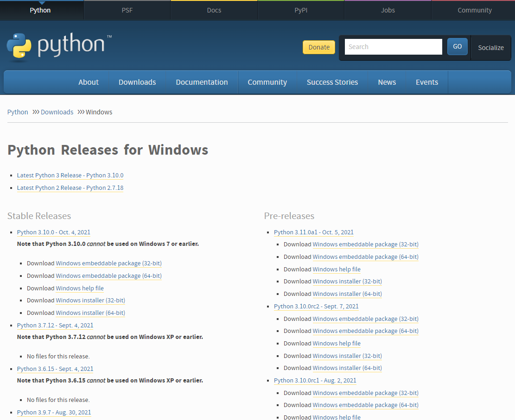Download 3.11.0a1 embeddable package 64-bit
The image size is (515, 420).
point(366,257)
